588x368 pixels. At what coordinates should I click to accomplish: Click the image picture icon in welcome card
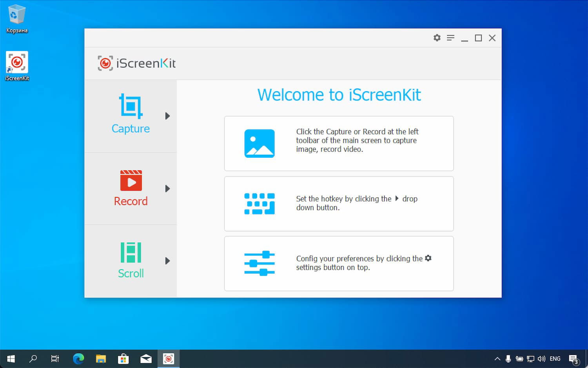click(260, 143)
